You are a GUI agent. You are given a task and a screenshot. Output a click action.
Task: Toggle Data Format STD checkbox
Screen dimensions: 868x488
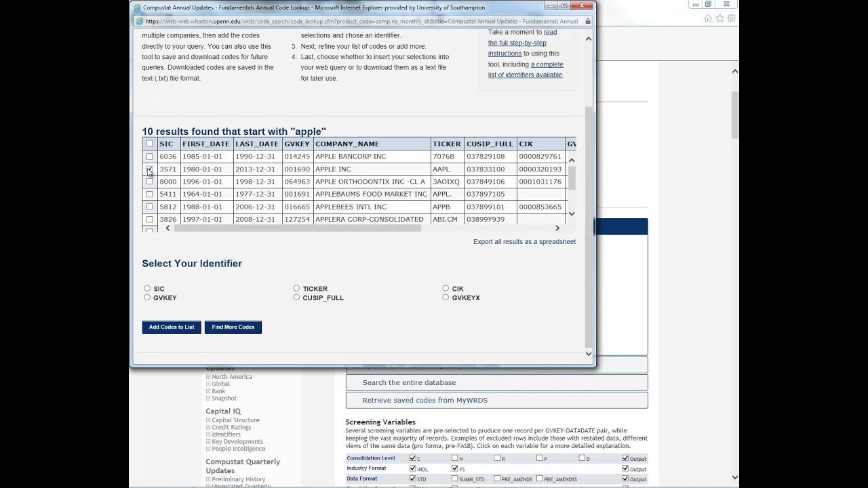(412, 479)
